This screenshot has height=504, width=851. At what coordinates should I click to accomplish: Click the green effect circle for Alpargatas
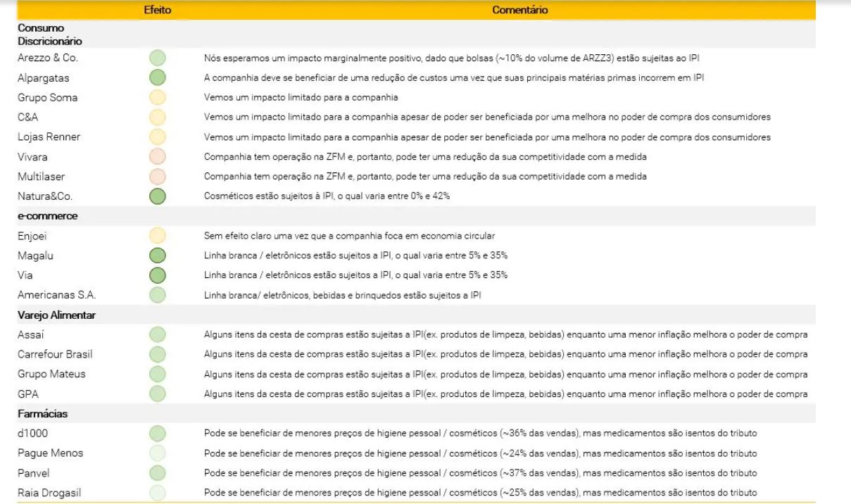point(158,77)
